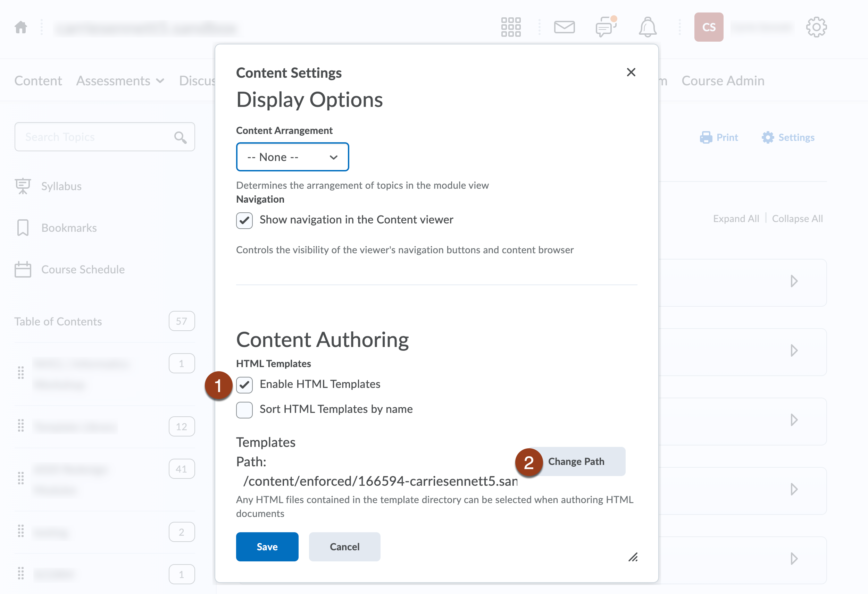
Task: Grab the drag handle beside the module with 12 topics
Action: click(21, 426)
